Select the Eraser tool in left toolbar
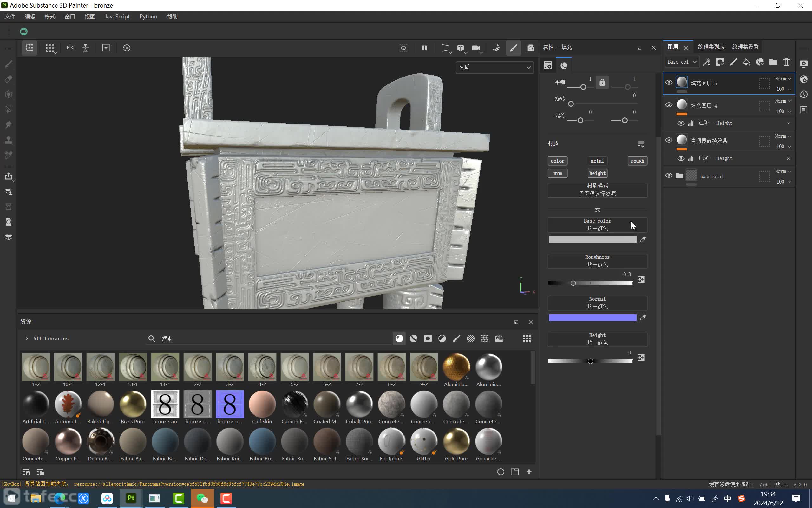Viewport: 812px width, 508px height. point(9,79)
